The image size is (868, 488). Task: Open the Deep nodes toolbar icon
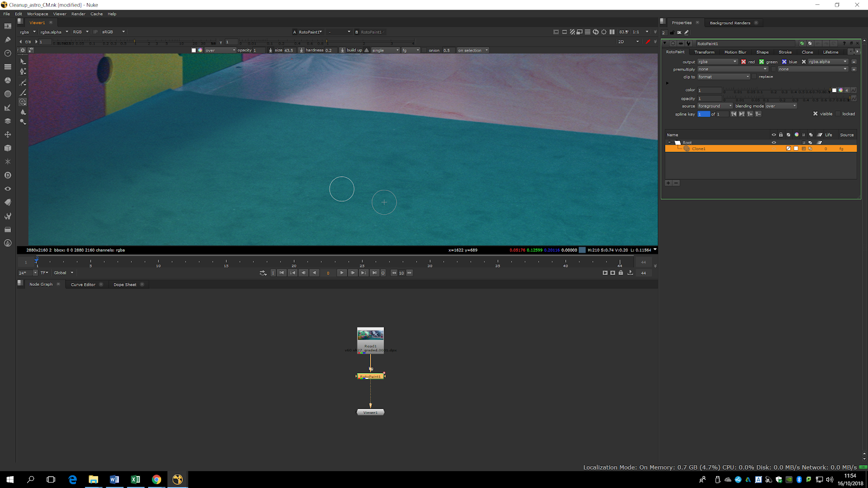pyautogui.click(x=8, y=175)
